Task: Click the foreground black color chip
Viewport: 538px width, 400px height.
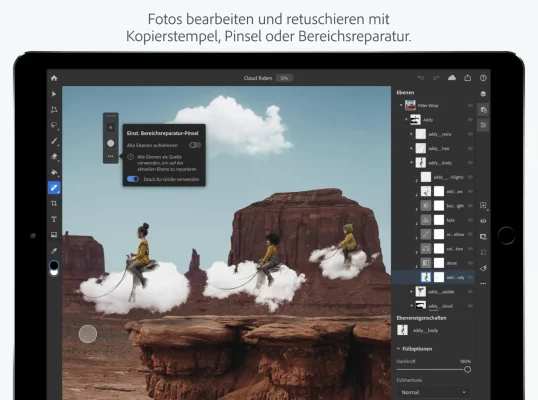Action: [54, 265]
